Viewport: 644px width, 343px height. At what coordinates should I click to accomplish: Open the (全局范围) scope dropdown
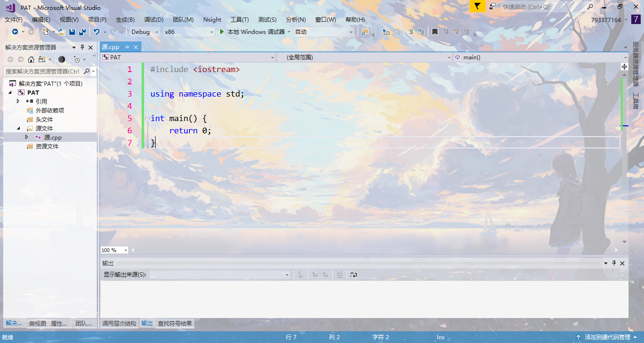(x=364, y=57)
